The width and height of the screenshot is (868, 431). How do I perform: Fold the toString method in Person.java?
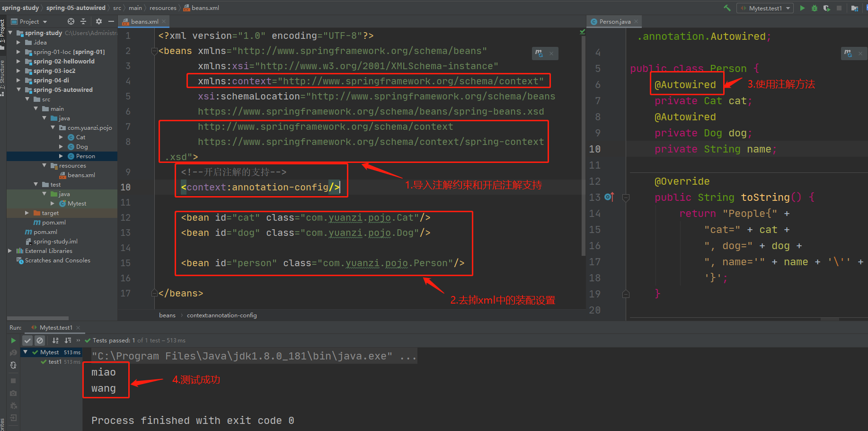click(x=626, y=198)
